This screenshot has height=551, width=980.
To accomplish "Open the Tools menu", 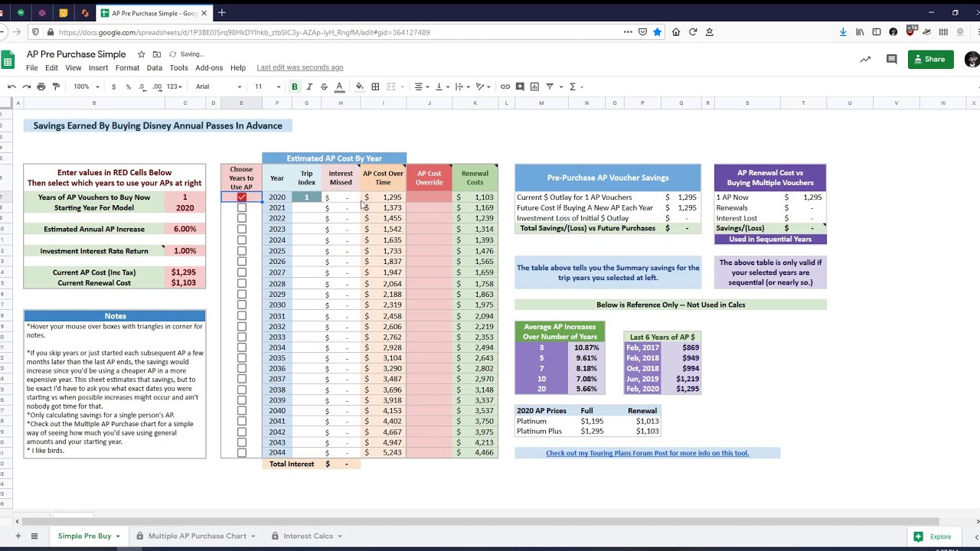I will coord(178,68).
